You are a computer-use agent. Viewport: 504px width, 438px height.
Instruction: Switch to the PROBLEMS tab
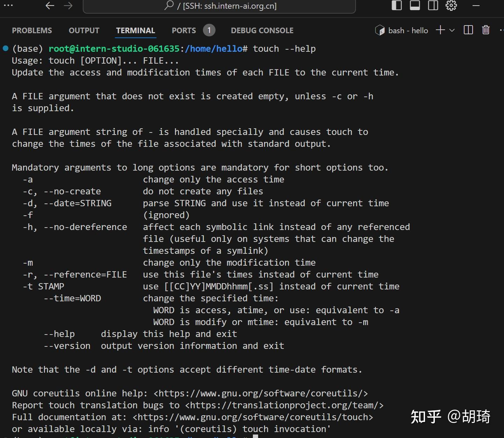32,31
